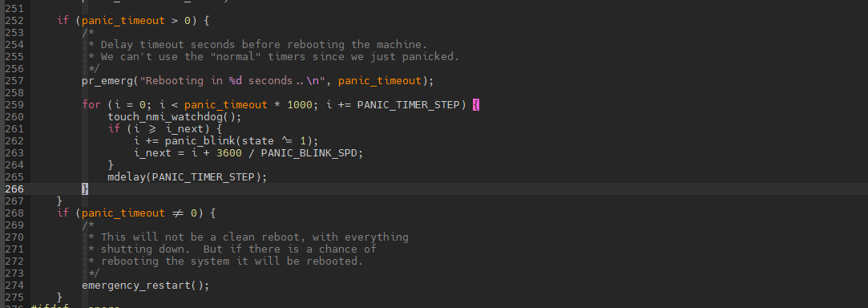Click the 'for' keyword on line 259

91,105
